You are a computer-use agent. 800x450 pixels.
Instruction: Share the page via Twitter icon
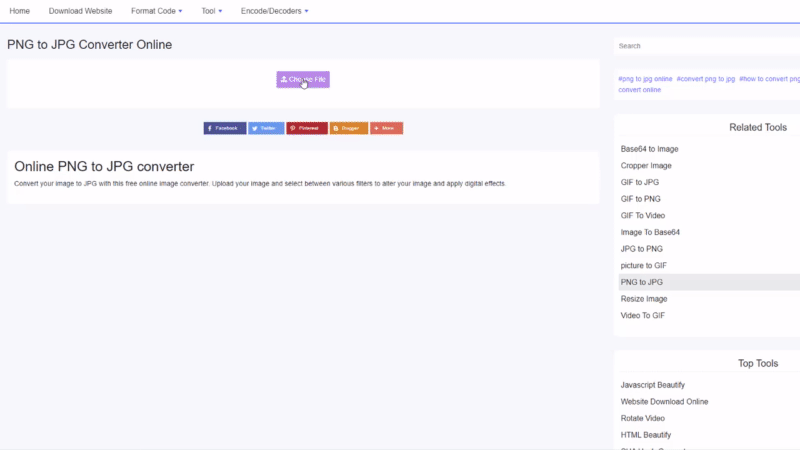click(266, 128)
